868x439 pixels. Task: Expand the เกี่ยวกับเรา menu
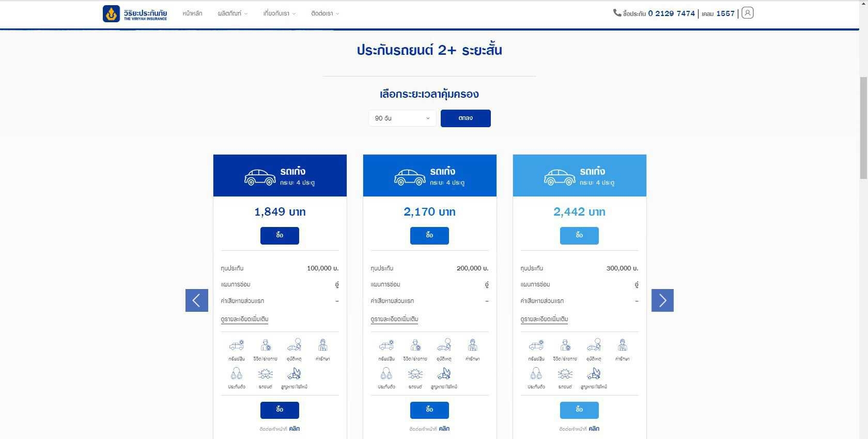pos(279,13)
